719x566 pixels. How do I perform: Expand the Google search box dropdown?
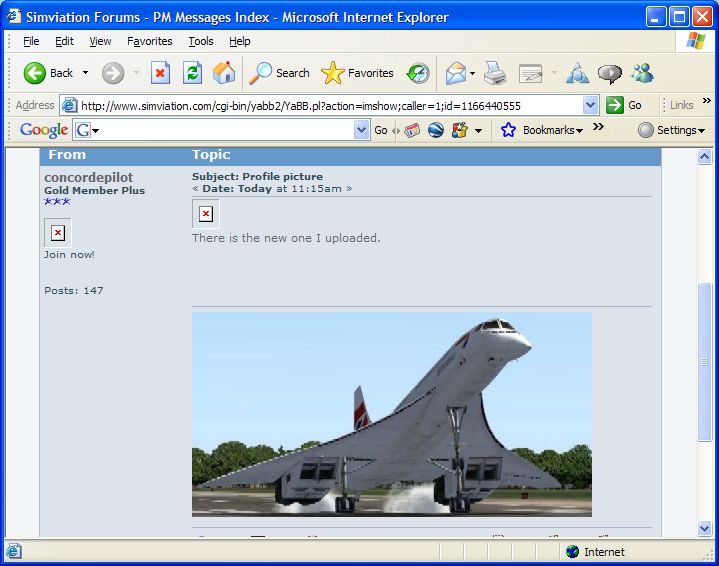[362, 130]
